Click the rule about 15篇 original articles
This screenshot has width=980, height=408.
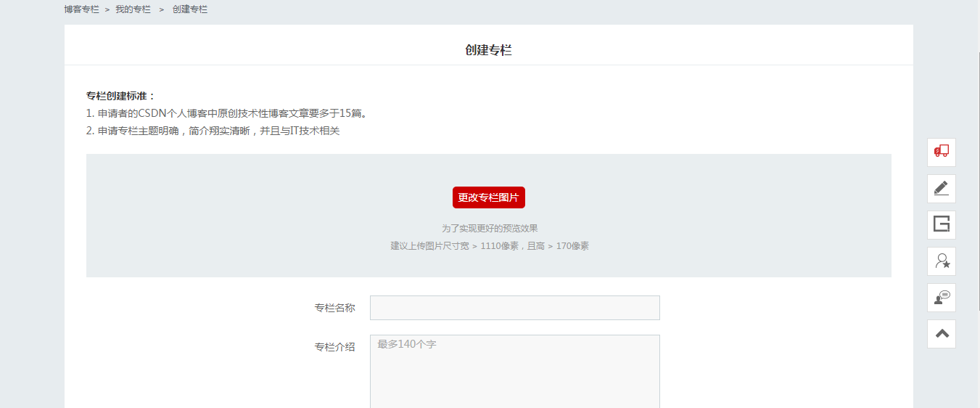click(227, 113)
